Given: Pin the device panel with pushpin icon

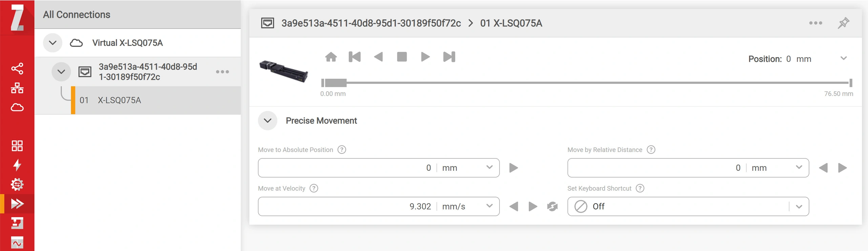Looking at the screenshot, I should [843, 23].
